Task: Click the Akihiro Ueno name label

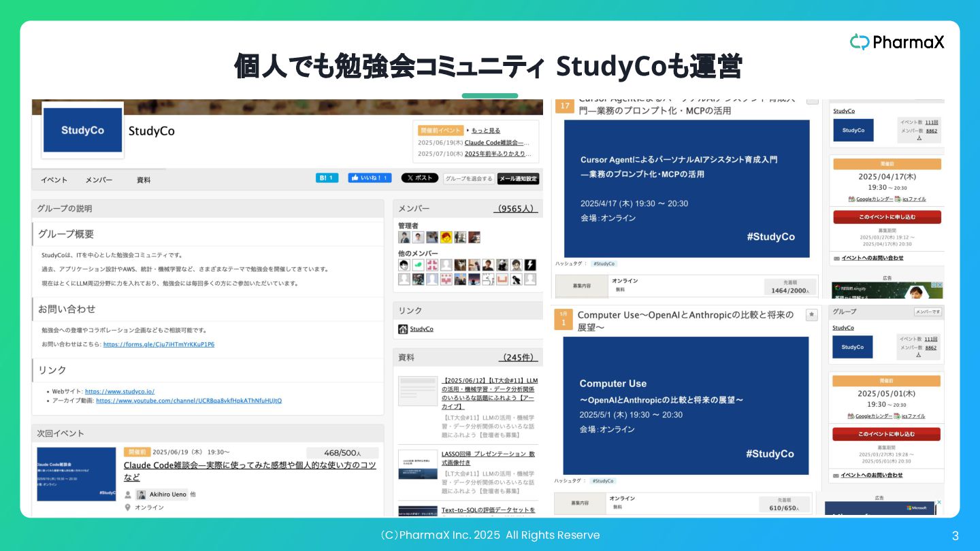Action: click(167, 495)
